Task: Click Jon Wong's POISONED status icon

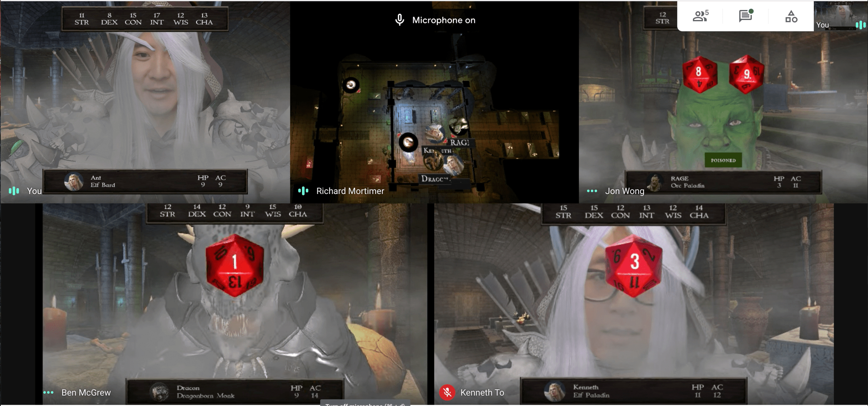Action: point(723,159)
